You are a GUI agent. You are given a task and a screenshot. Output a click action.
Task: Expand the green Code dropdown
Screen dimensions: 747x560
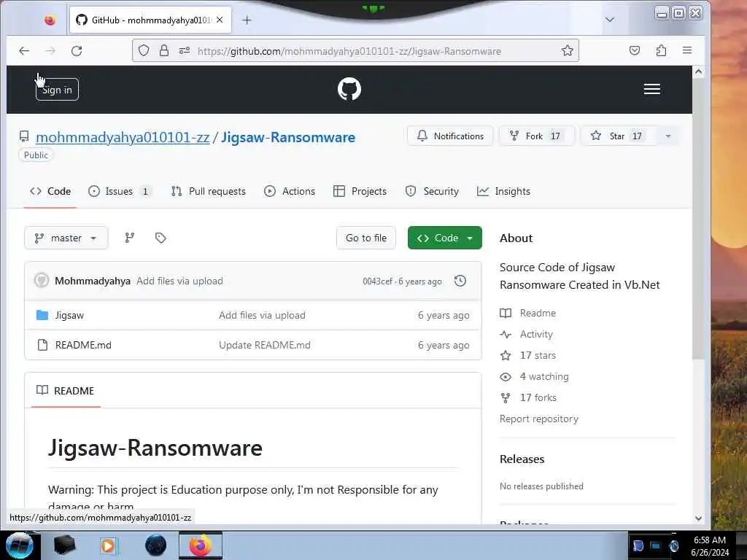click(444, 238)
